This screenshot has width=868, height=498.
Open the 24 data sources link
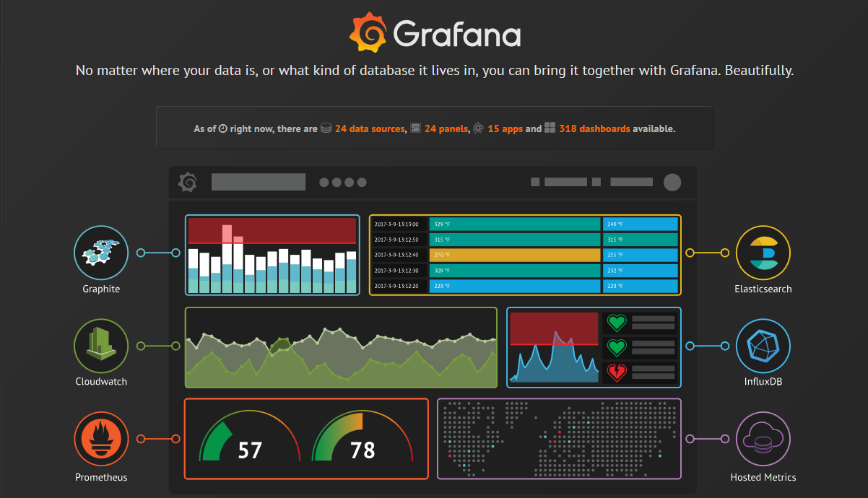369,129
